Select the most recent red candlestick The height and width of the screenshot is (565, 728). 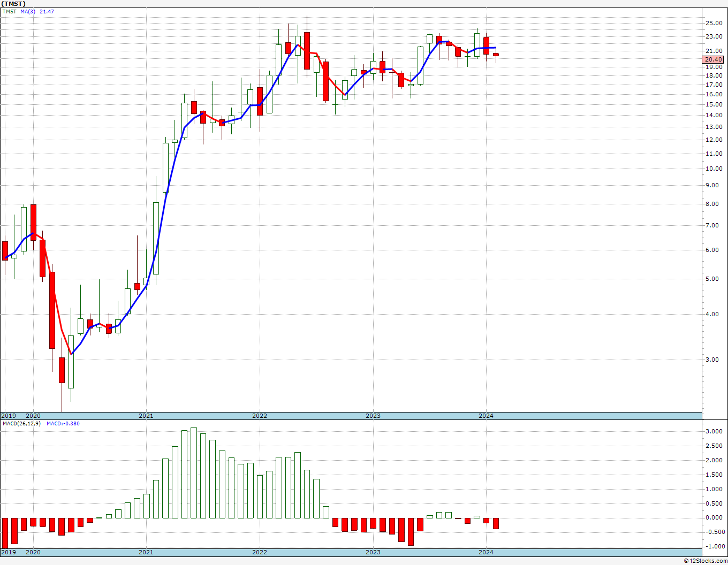[x=496, y=55]
